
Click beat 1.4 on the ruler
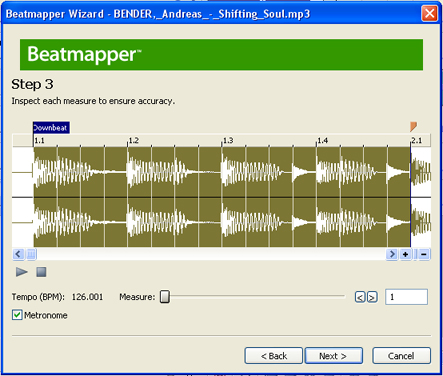point(322,141)
